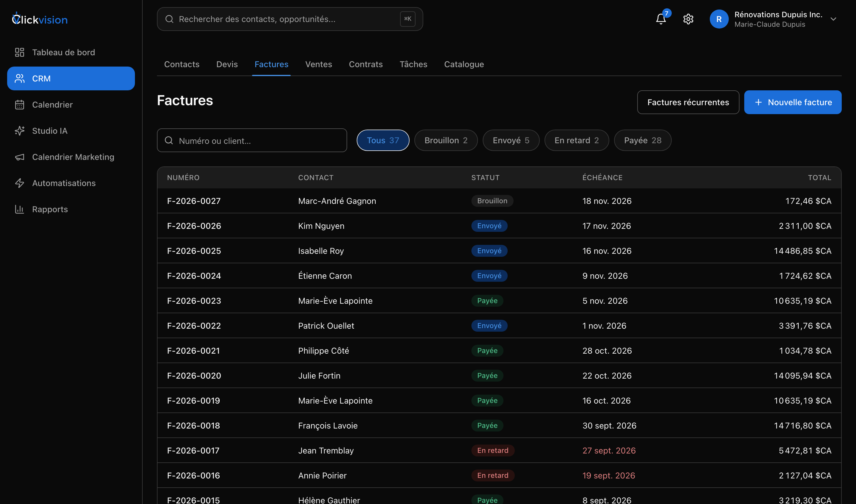Open the Contrats tab
The height and width of the screenshot is (504, 856).
pyautogui.click(x=366, y=64)
